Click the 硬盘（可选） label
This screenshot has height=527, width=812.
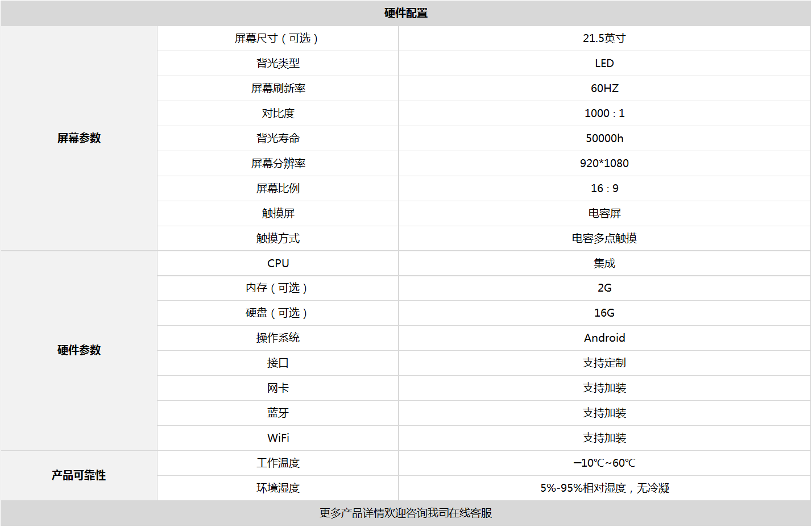(x=278, y=313)
